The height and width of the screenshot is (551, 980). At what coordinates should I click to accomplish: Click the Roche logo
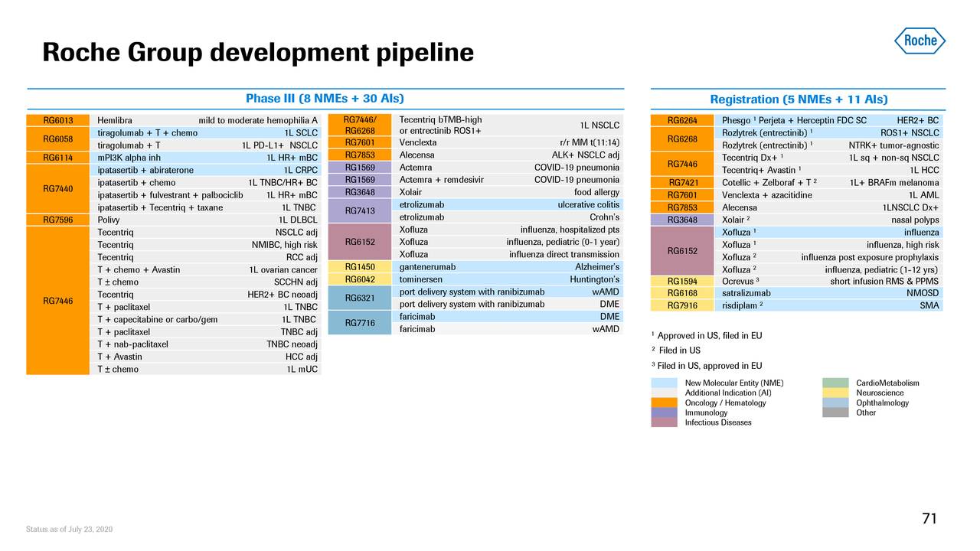click(x=920, y=41)
